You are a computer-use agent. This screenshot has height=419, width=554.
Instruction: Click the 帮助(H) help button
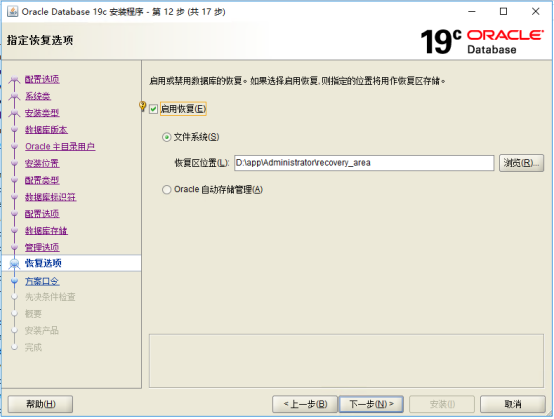(40, 404)
